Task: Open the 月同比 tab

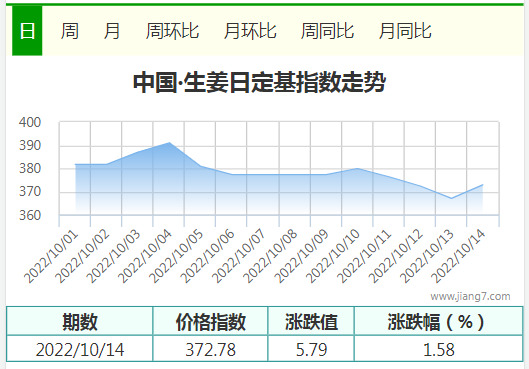Action: (405, 31)
